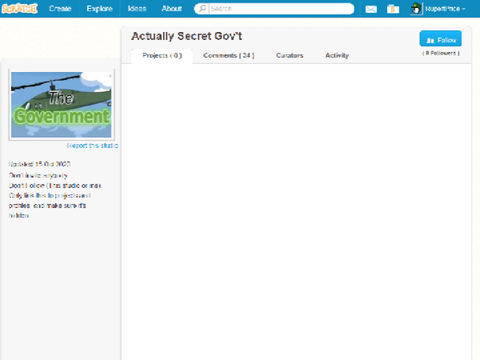Switch to the Curators tab
The width and height of the screenshot is (480, 360).
290,56
